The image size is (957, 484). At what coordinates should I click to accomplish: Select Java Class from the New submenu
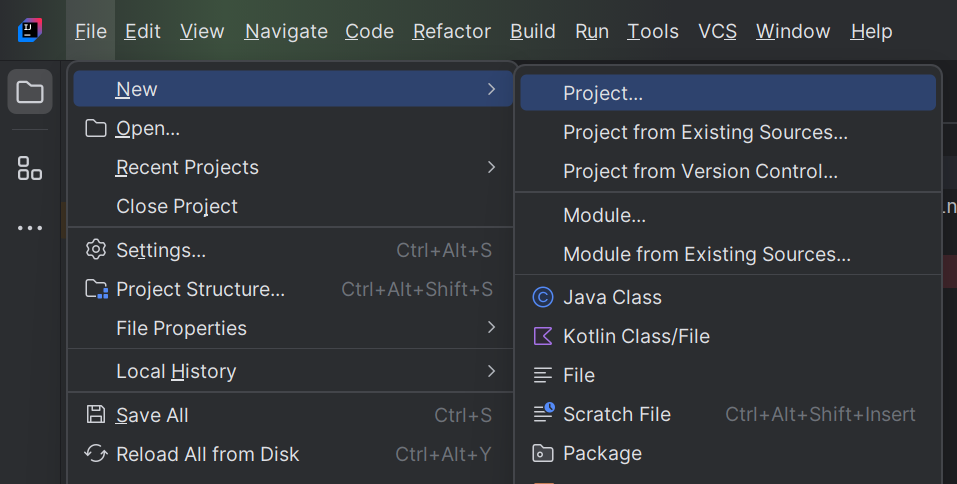click(612, 297)
